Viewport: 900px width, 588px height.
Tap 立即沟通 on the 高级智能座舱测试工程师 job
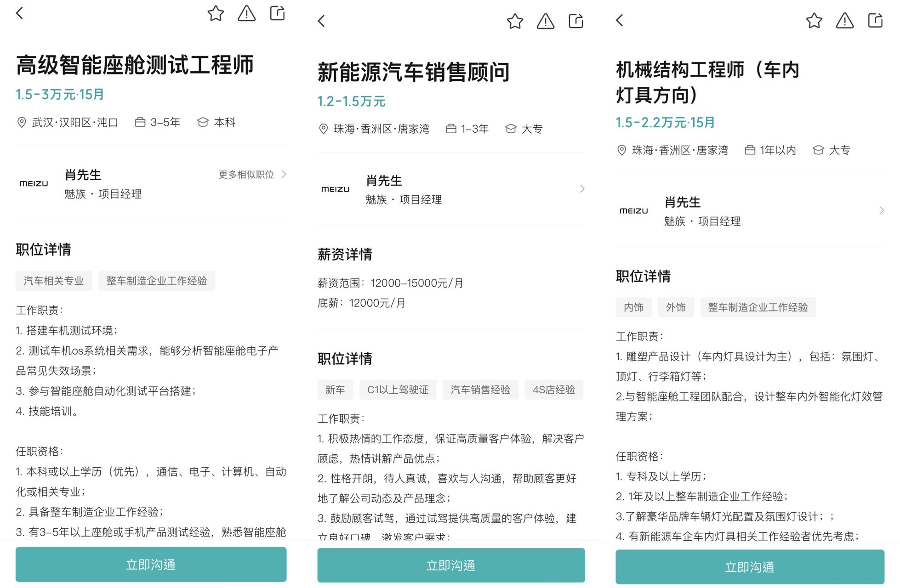coord(151,565)
